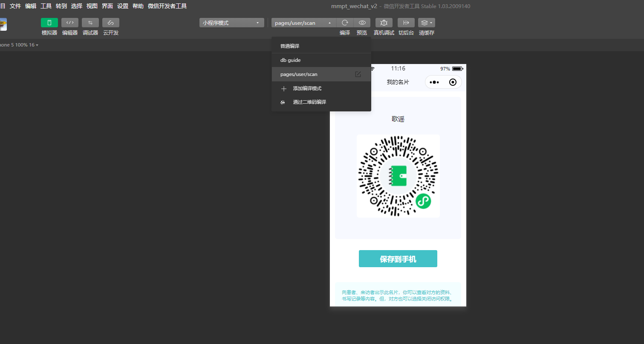This screenshot has height=344, width=644.
Task: Select the db guide compile mode
Action: pyautogui.click(x=321, y=60)
